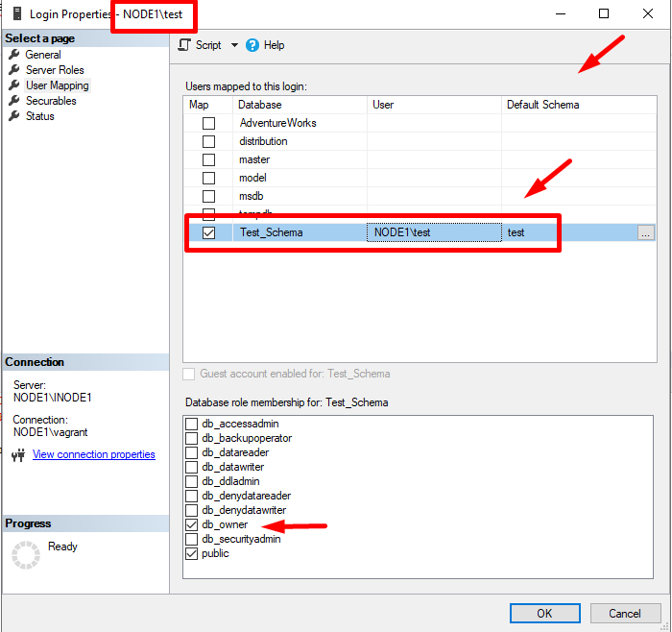The height and width of the screenshot is (632, 672).
Task: Check the AdventureWorks map checkbox
Action: tap(208, 123)
